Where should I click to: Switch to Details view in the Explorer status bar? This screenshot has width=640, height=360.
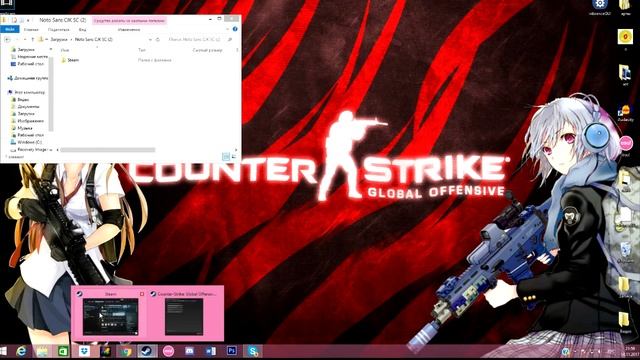pyautogui.click(x=226, y=157)
